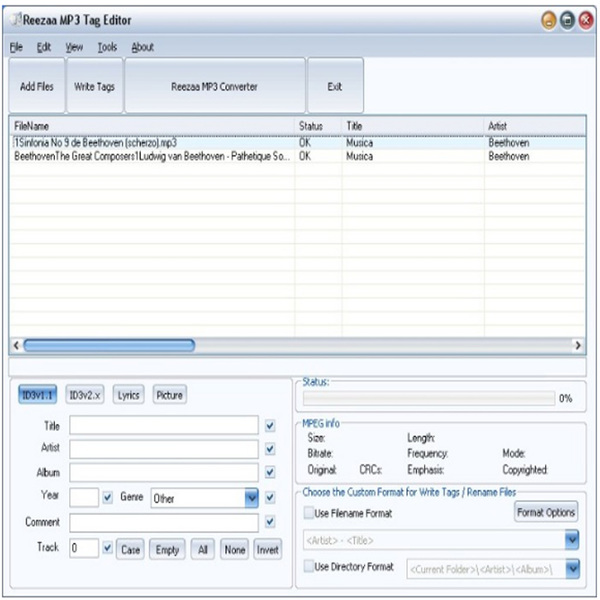
Task: Open Format Options
Action: 546,512
